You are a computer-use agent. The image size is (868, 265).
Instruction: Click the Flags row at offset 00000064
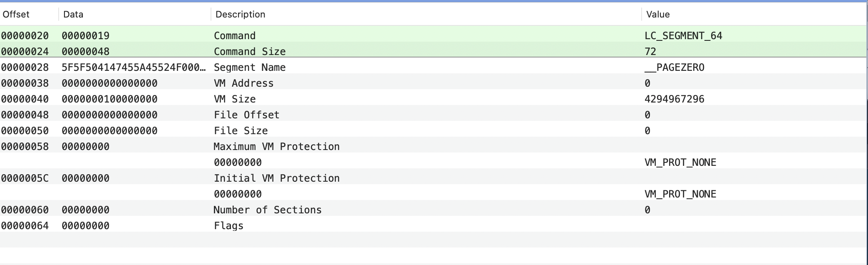tap(434, 226)
